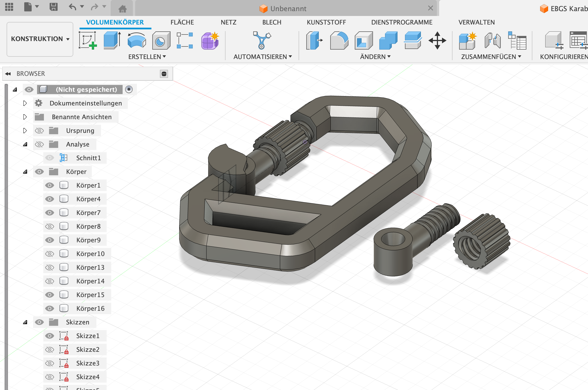Show Körper8 using its eye icon
This screenshot has height=390, width=588.
click(x=50, y=226)
